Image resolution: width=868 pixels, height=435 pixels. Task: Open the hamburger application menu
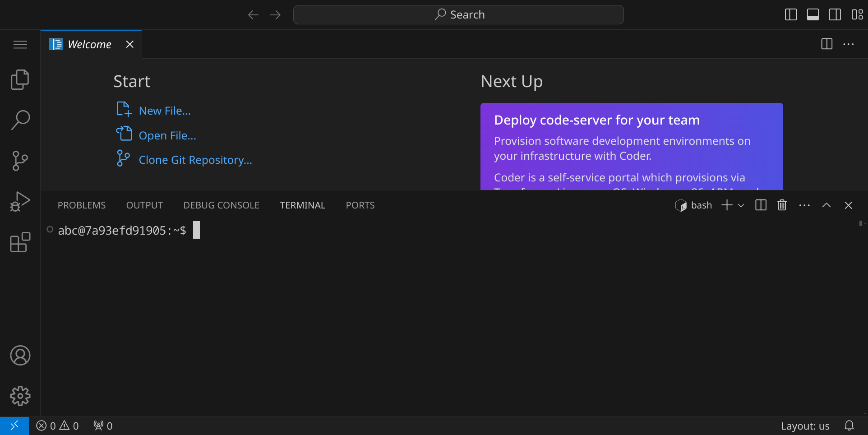[20, 45]
